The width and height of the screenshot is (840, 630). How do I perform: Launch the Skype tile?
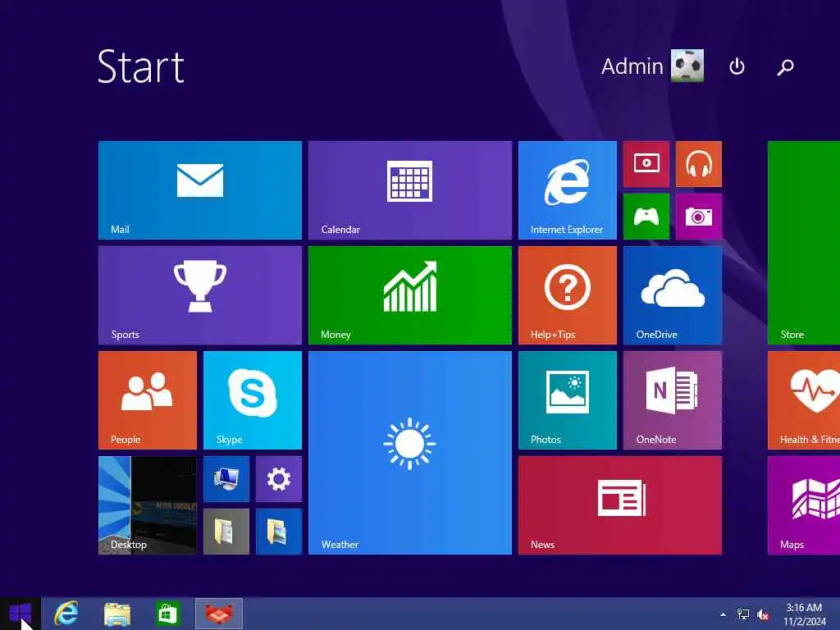tap(253, 400)
